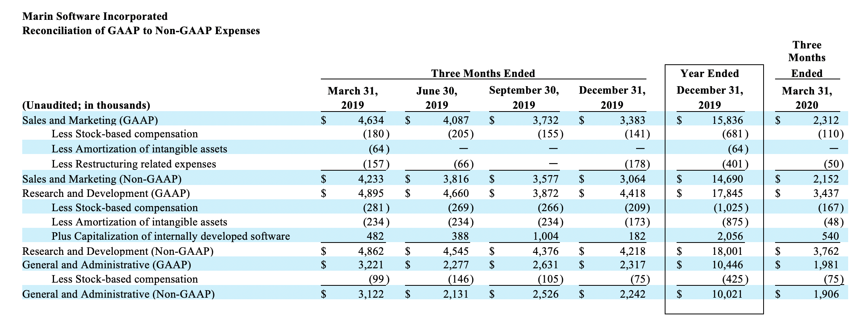Screen dimensions: 868x335
Task: Click the yearly Non-GAAP value 14,690
Action: pyautogui.click(x=727, y=179)
